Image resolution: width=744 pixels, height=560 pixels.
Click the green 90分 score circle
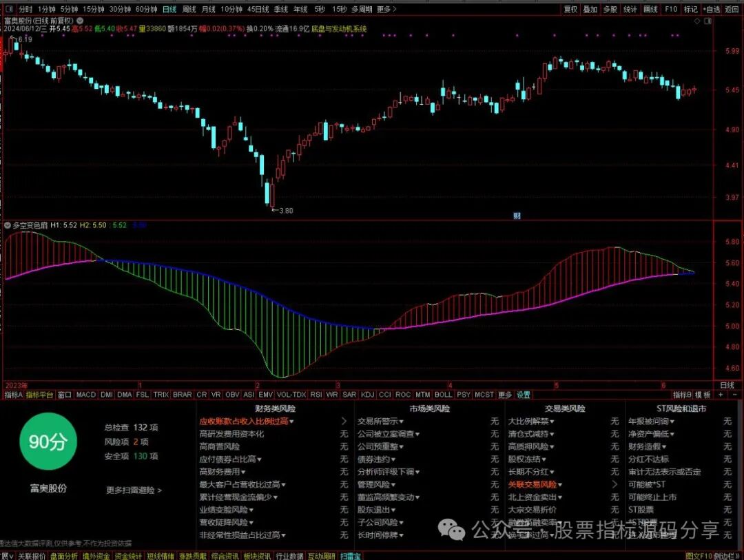[x=48, y=442]
